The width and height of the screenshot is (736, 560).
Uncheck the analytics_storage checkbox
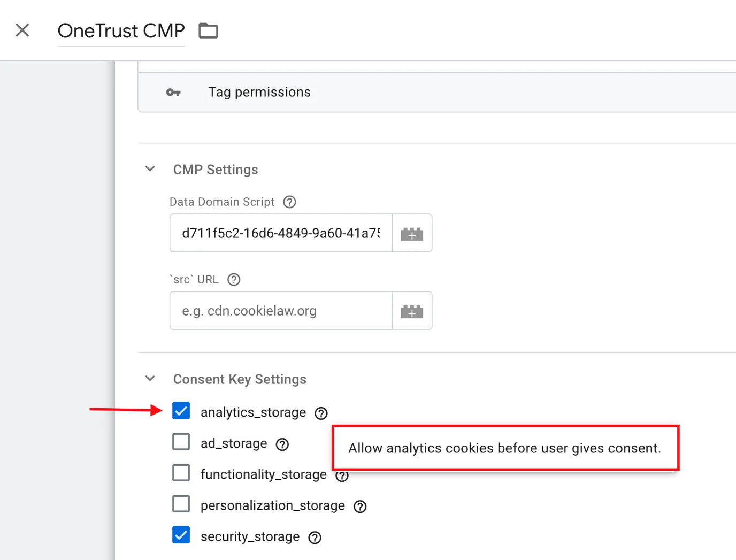point(181,411)
